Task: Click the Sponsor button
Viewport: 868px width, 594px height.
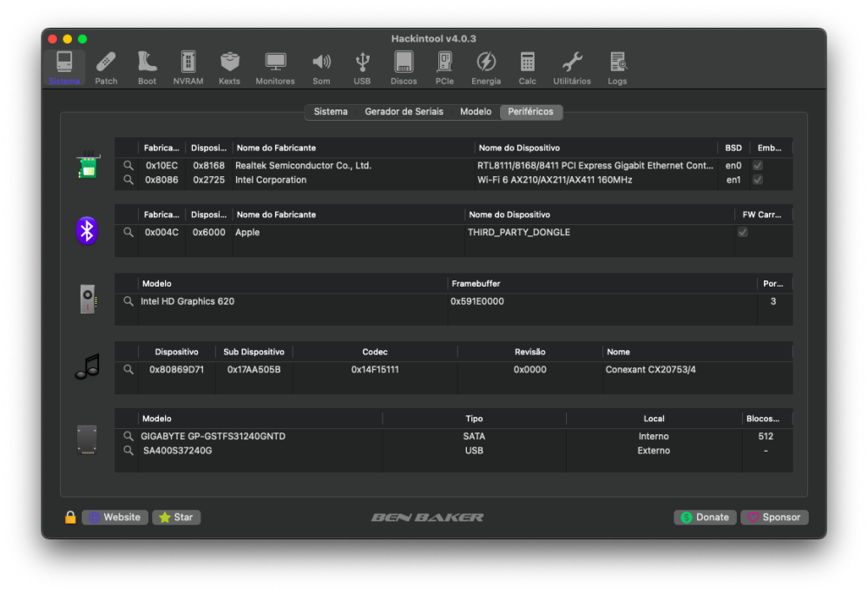Action: [x=774, y=517]
